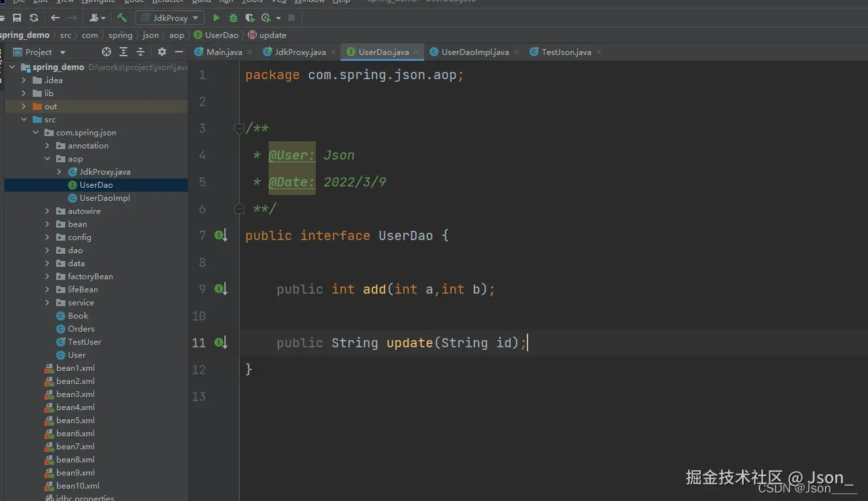Open Project panel gear settings

click(x=162, y=52)
